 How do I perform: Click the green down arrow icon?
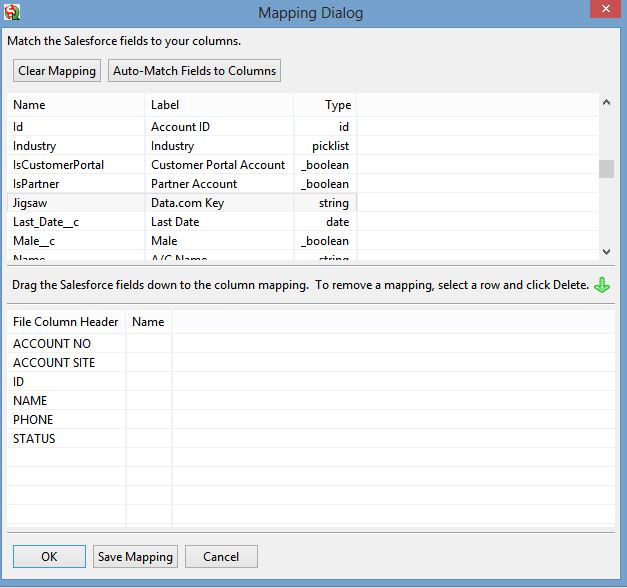pos(602,285)
